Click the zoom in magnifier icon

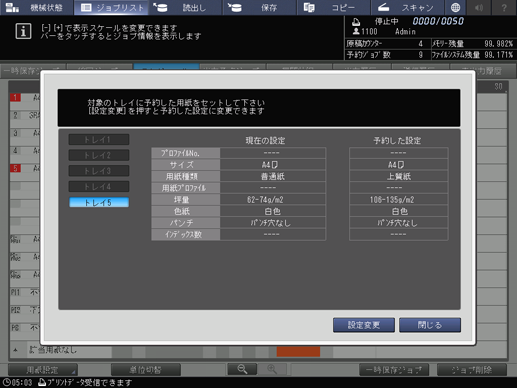pyautogui.click(x=272, y=369)
